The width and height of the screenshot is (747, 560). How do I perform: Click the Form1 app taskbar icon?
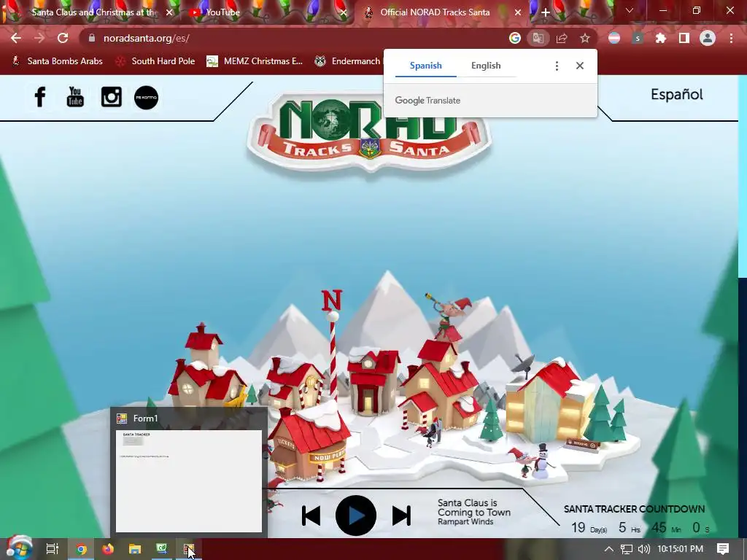click(x=189, y=549)
